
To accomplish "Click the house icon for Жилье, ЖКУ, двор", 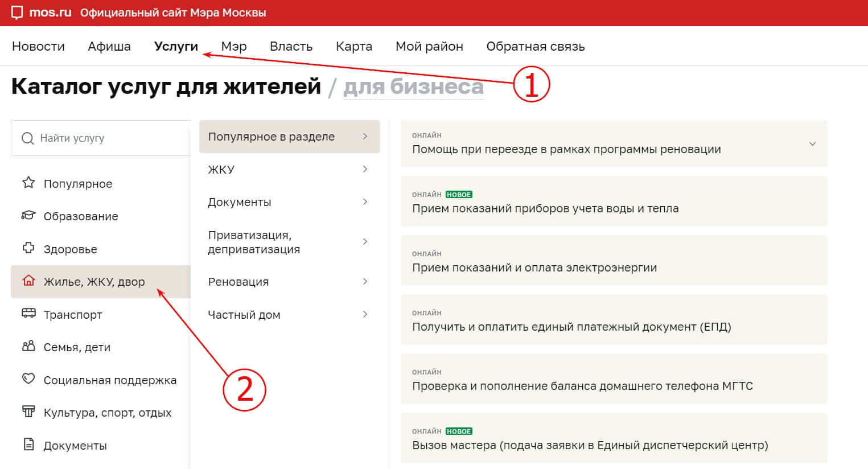I will click(x=28, y=281).
